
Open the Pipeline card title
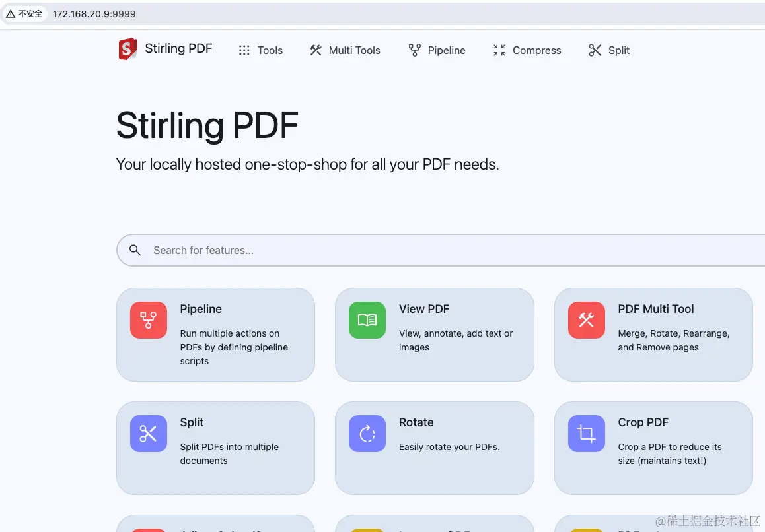pyautogui.click(x=201, y=309)
